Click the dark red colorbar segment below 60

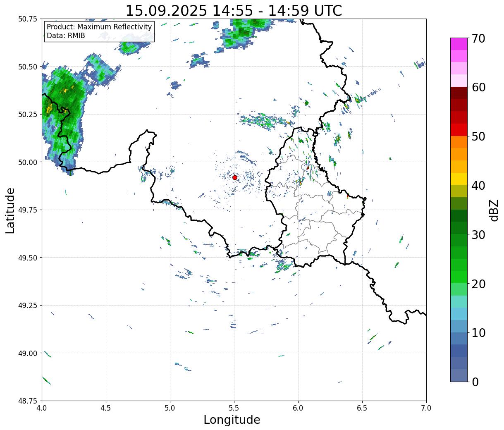(x=459, y=93)
